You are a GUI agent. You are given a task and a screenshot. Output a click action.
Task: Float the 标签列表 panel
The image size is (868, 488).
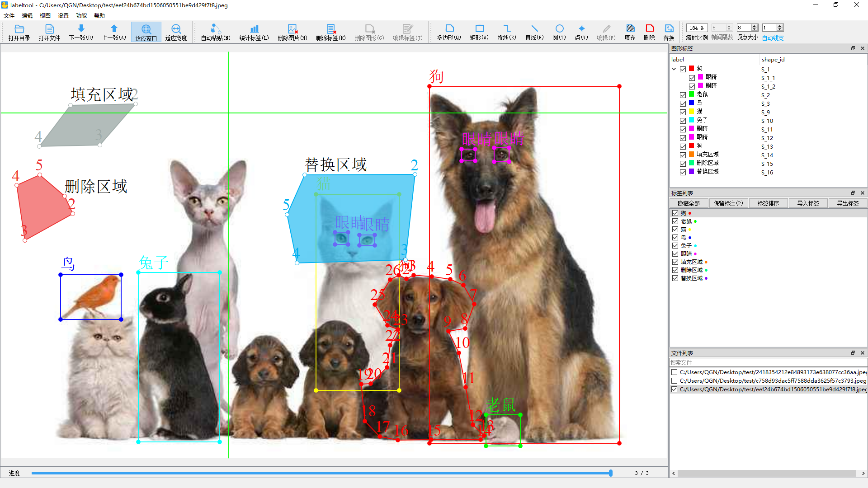[x=853, y=193]
